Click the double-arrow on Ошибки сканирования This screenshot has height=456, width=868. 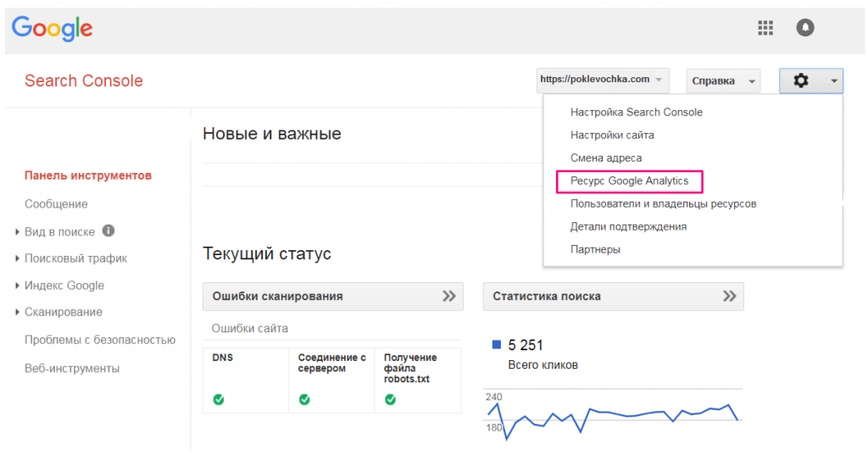[449, 296]
